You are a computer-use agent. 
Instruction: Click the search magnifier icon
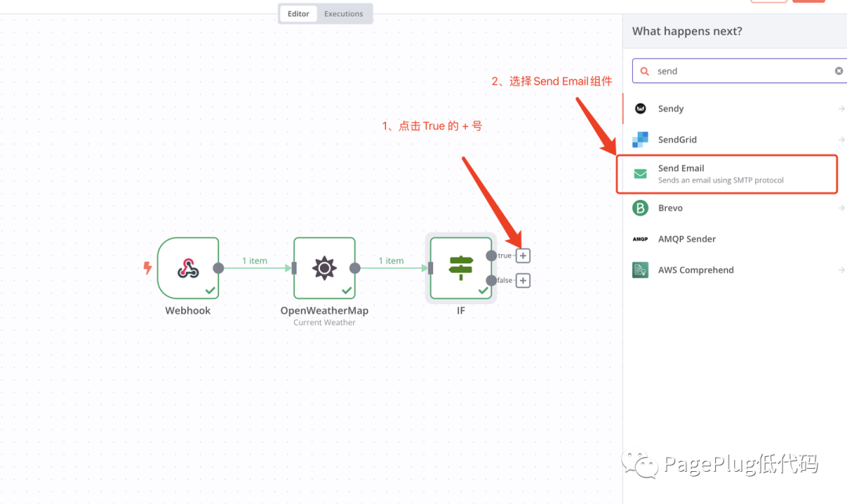[x=645, y=71]
